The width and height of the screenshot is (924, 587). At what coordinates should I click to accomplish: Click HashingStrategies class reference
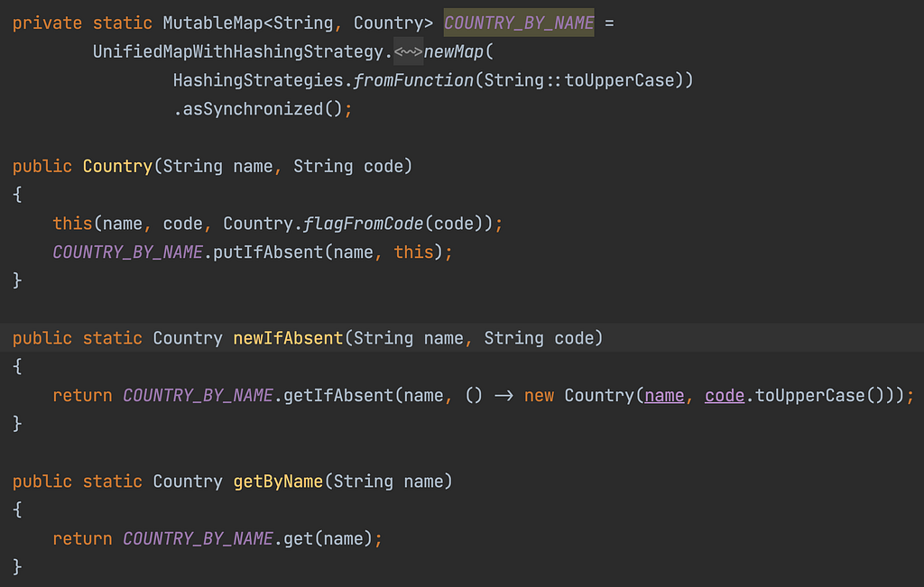pos(257,80)
